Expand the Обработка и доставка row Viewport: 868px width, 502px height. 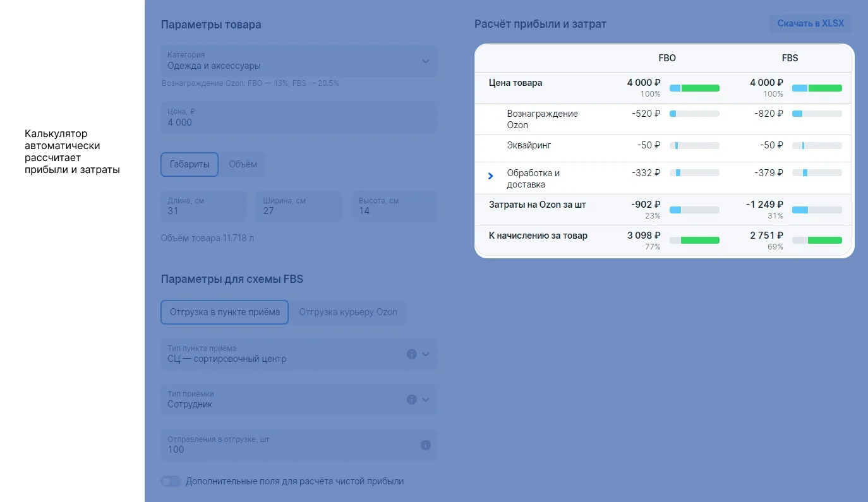pos(491,176)
